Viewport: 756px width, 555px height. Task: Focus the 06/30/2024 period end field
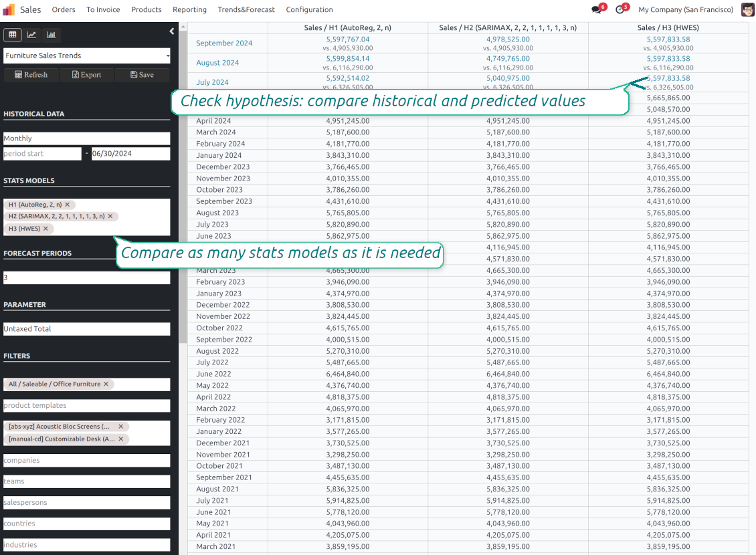click(130, 154)
